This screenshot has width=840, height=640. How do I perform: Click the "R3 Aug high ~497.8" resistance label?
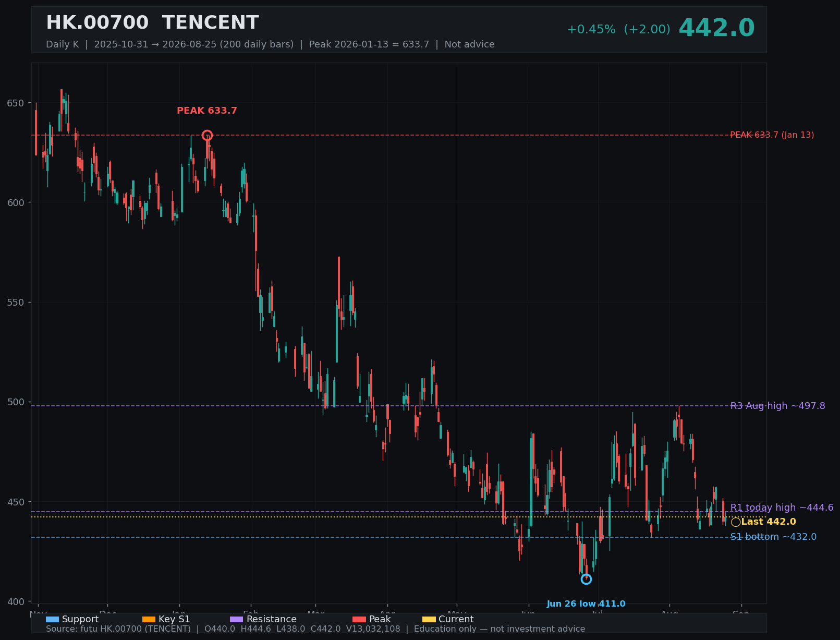tap(777, 406)
